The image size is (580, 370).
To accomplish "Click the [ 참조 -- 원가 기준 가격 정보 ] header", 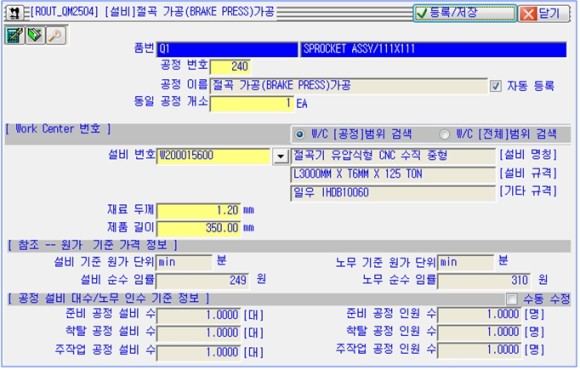I will pyautogui.click(x=92, y=245).
